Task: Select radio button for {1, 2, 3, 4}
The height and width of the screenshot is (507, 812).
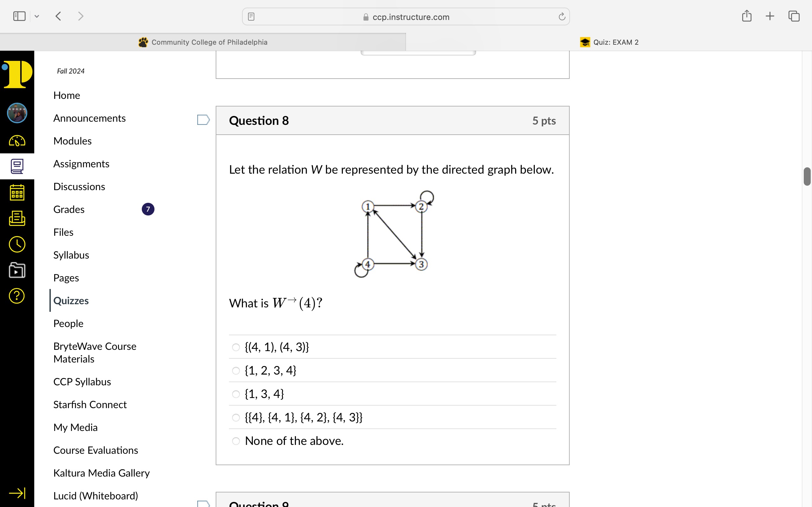Action: [x=236, y=370]
